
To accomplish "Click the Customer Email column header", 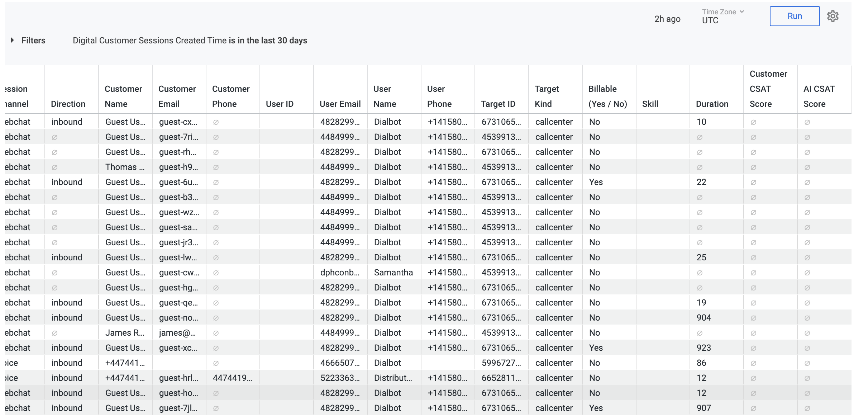I will pos(177,96).
